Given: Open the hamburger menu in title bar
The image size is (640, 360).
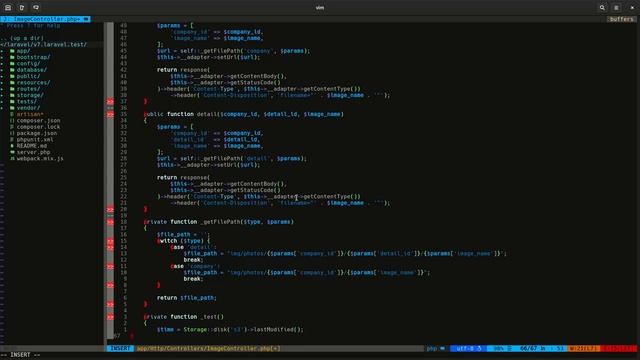Looking at the screenshot, I should point(616,7).
